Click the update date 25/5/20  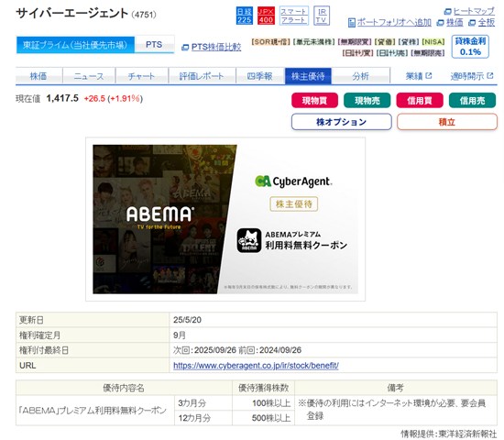point(187,320)
